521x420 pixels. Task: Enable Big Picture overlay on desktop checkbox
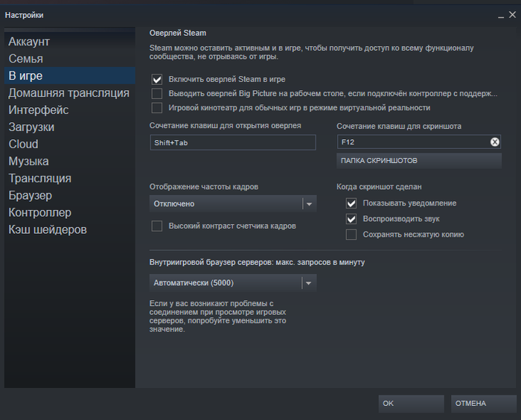click(x=157, y=94)
